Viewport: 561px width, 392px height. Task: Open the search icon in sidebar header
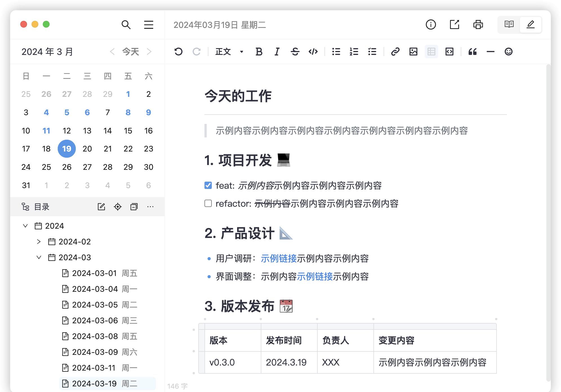[126, 25]
